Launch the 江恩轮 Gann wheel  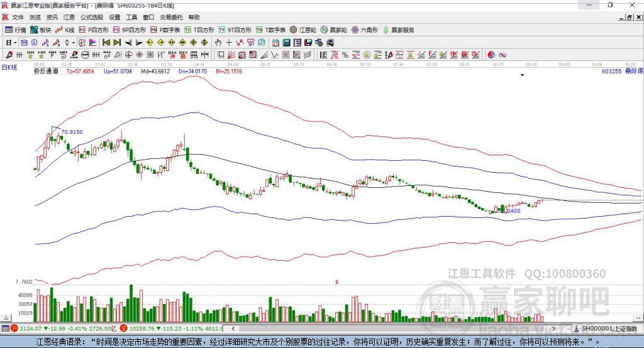(x=303, y=30)
